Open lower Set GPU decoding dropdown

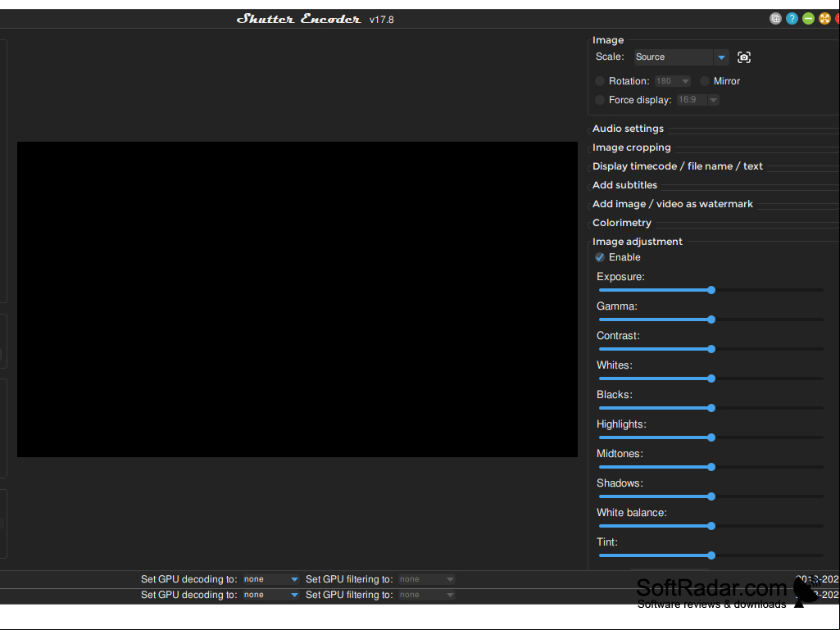coord(270,595)
